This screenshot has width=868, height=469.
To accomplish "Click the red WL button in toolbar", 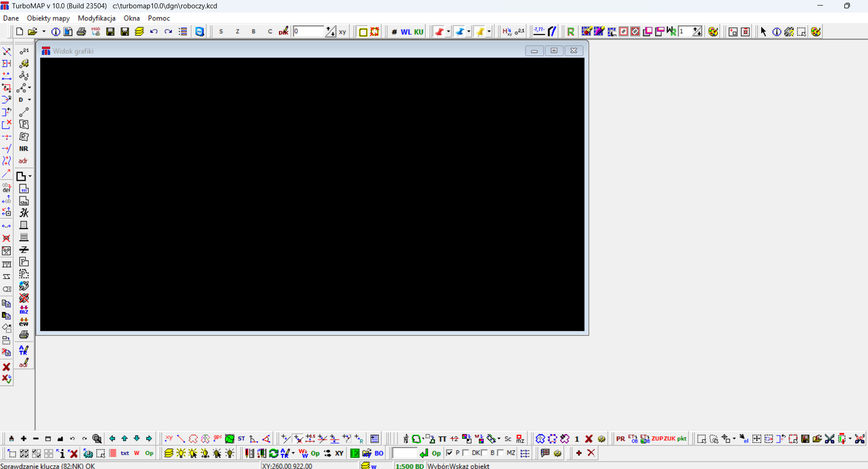I will [x=406, y=32].
